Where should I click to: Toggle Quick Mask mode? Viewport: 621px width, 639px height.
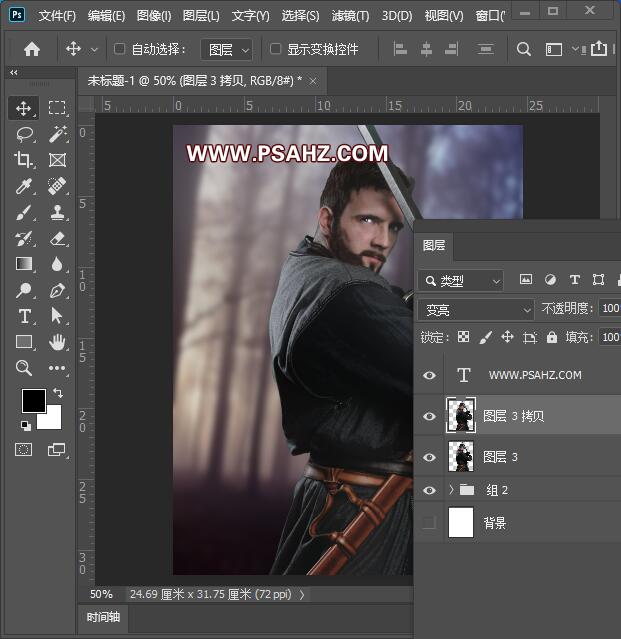23,450
